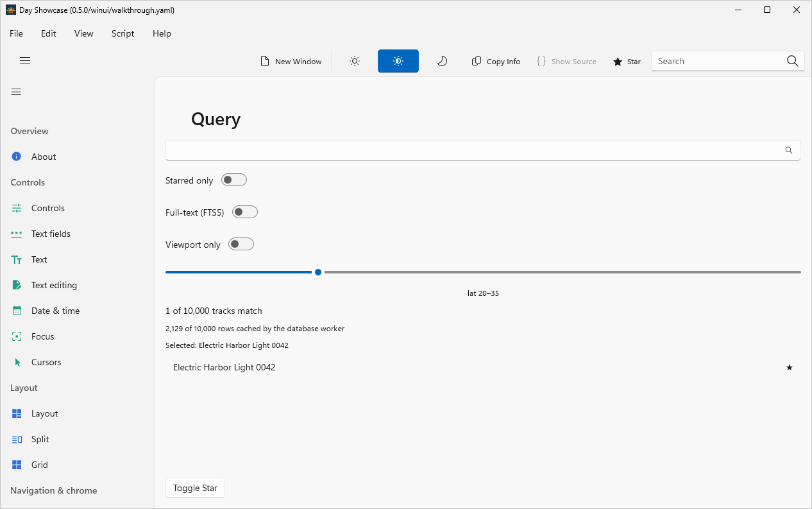Click the Text fields asterisks icon
Screen dimensions: 812x509
[17, 234]
